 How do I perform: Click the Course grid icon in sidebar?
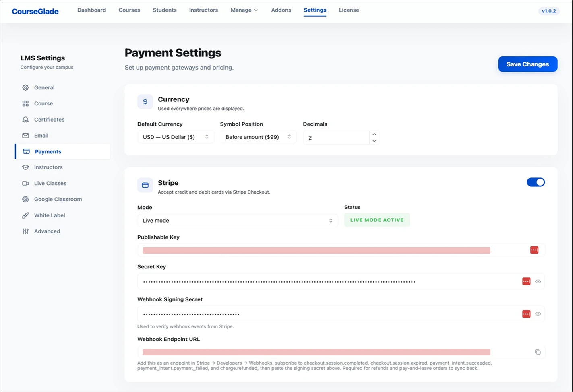click(25, 103)
